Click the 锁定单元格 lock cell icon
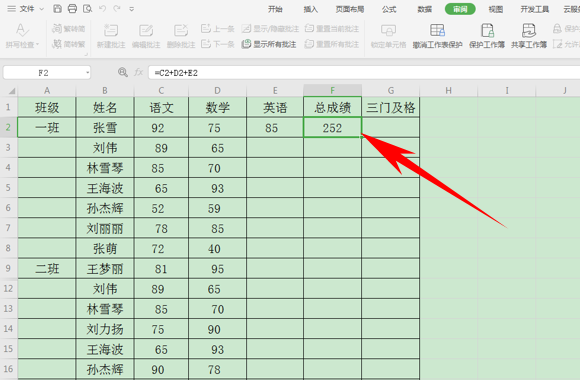580x380 pixels. [x=388, y=30]
